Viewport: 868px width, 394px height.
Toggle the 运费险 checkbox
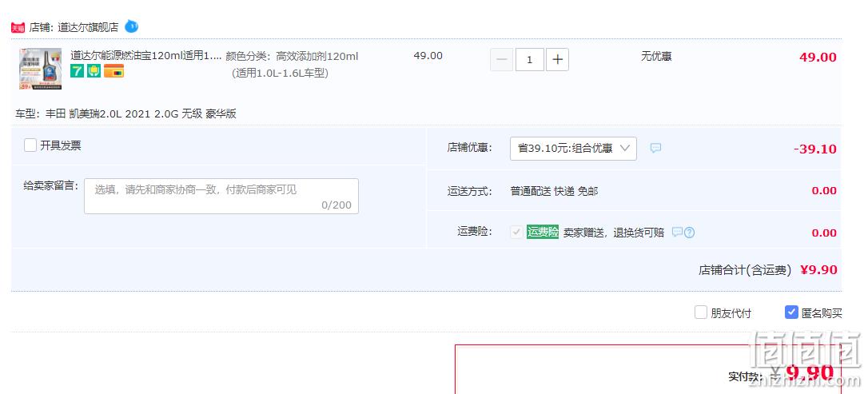516,232
